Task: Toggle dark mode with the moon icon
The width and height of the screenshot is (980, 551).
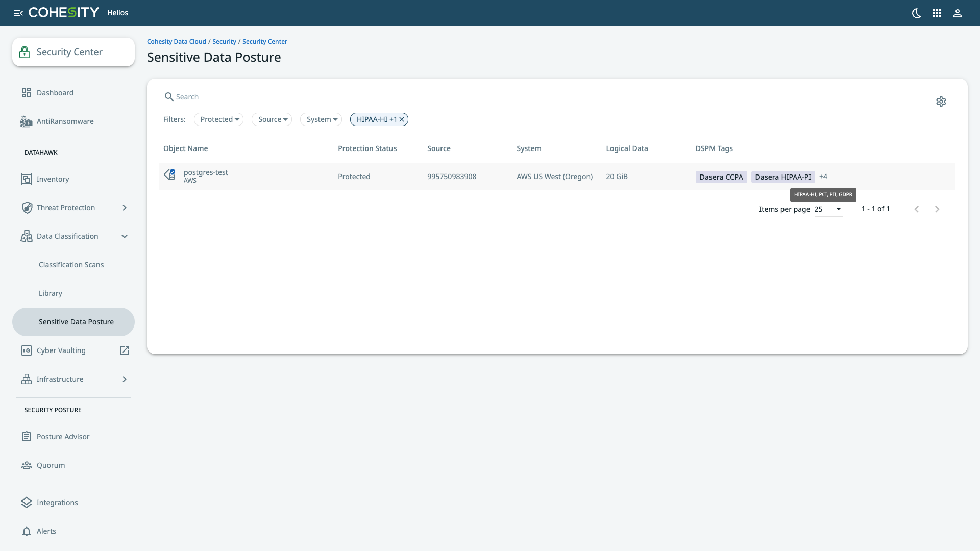Action: [916, 13]
